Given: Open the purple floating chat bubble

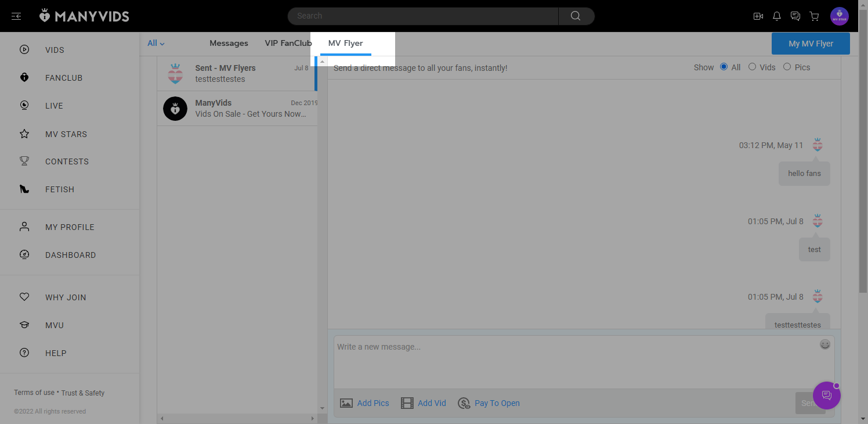Looking at the screenshot, I should (827, 396).
